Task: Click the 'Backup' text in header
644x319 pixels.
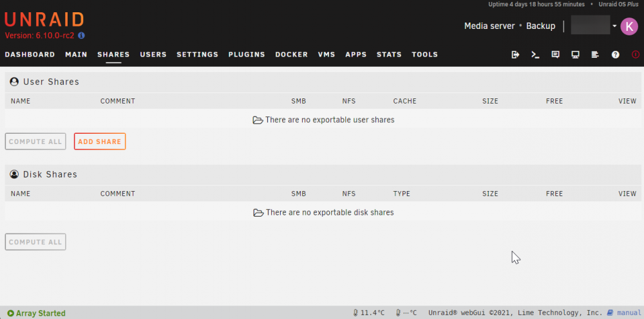Action: click(541, 26)
